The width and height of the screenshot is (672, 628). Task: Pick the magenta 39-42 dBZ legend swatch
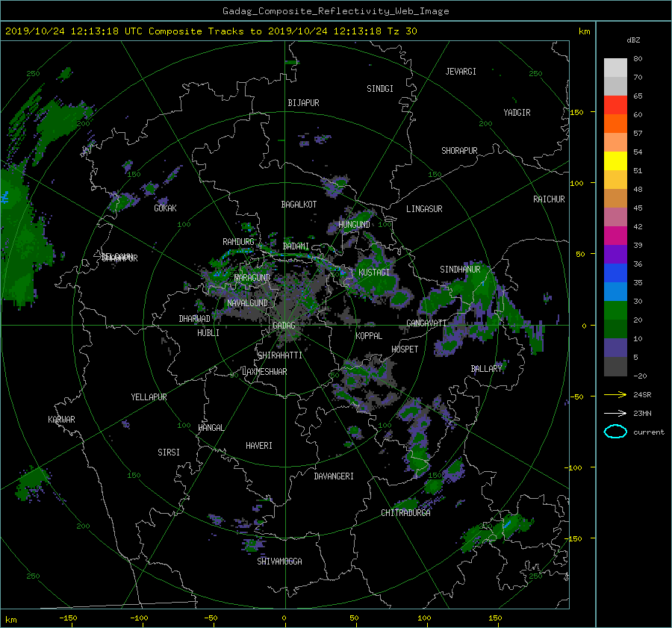(615, 236)
